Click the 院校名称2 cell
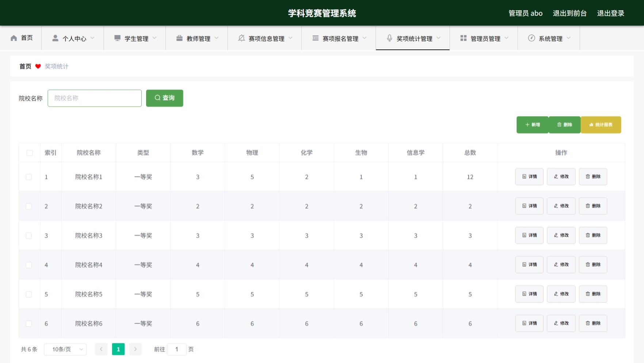The image size is (644, 363). pyautogui.click(x=89, y=206)
